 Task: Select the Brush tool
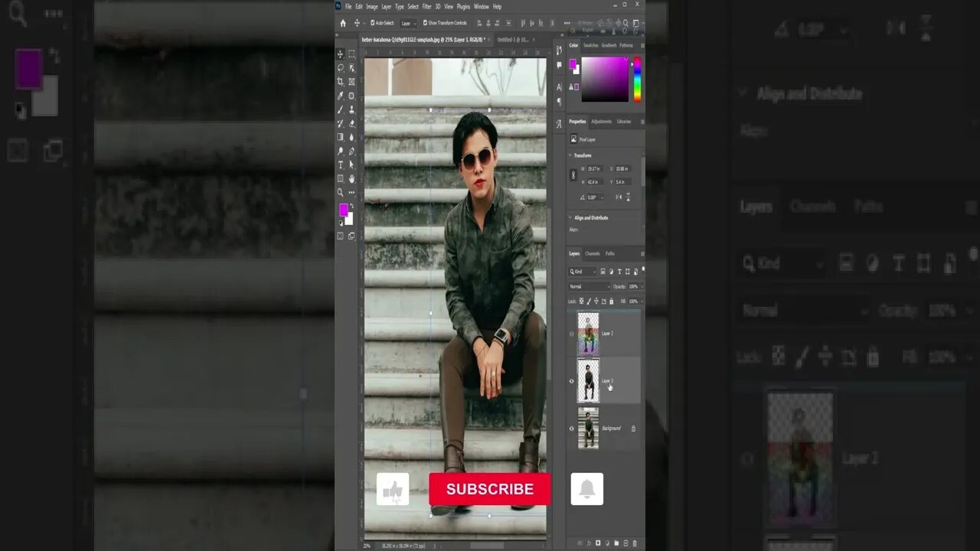[341, 109]
